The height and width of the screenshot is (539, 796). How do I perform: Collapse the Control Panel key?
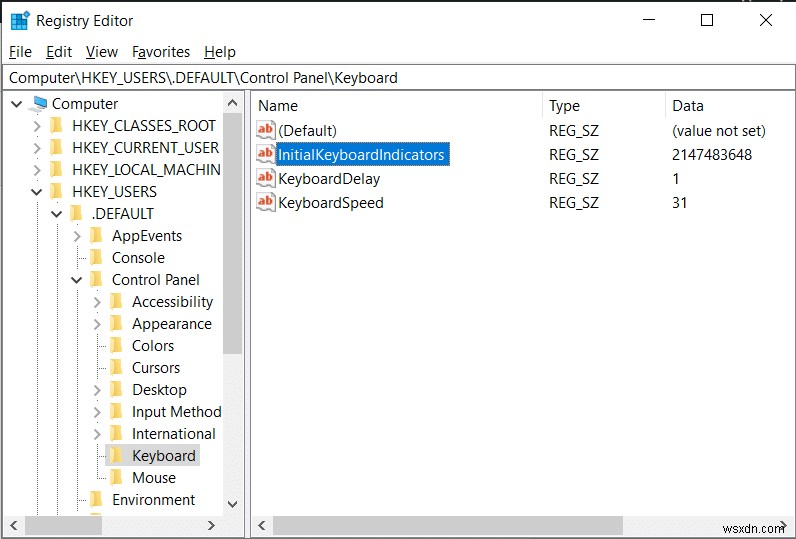pos(77,280)
